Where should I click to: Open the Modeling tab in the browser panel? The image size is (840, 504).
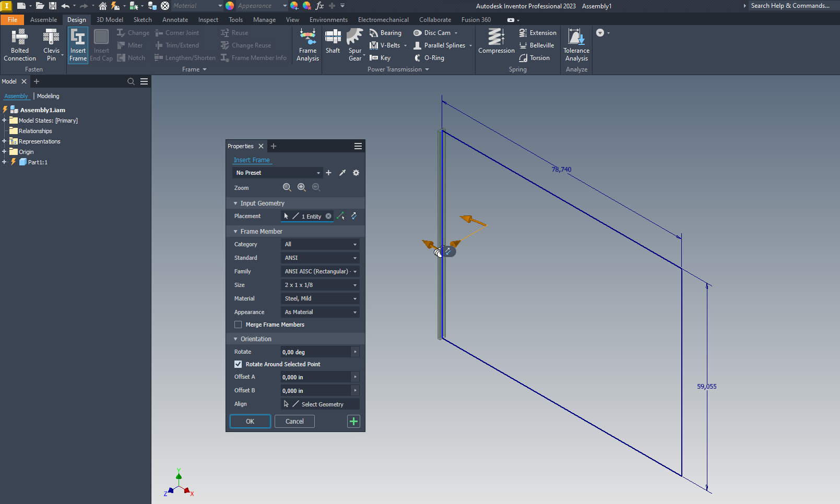(48, 96)
